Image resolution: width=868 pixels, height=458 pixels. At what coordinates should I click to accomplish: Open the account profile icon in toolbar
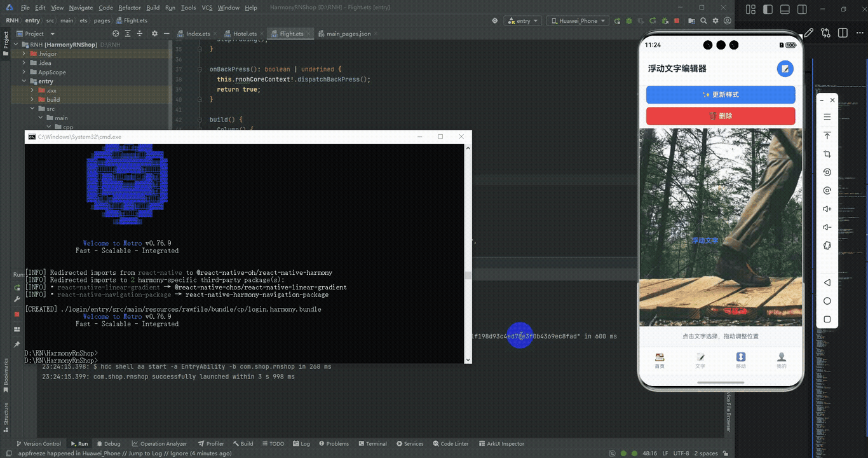(x=728, y=20)
